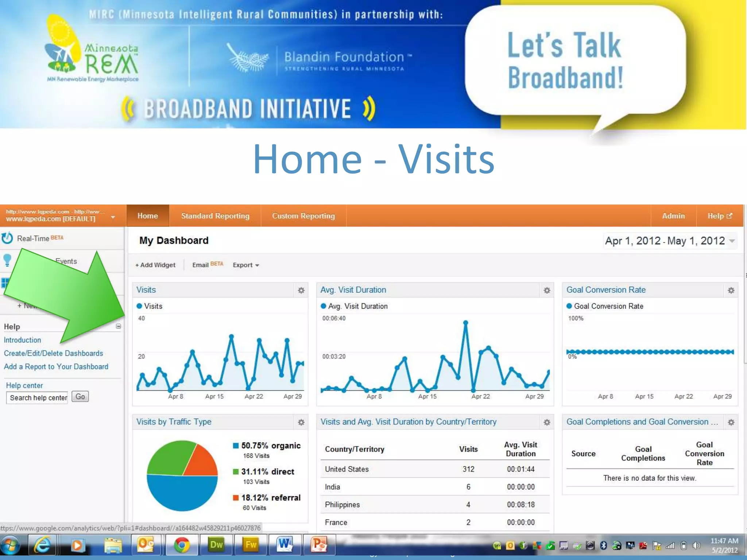This screenshot has width=747, height=560.
Task: Click the Bluetooth tray icon
Action: (603, 546)
